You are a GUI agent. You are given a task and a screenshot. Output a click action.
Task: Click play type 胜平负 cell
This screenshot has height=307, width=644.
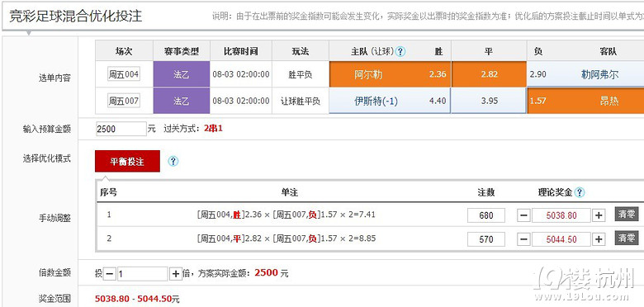(301, 75)
